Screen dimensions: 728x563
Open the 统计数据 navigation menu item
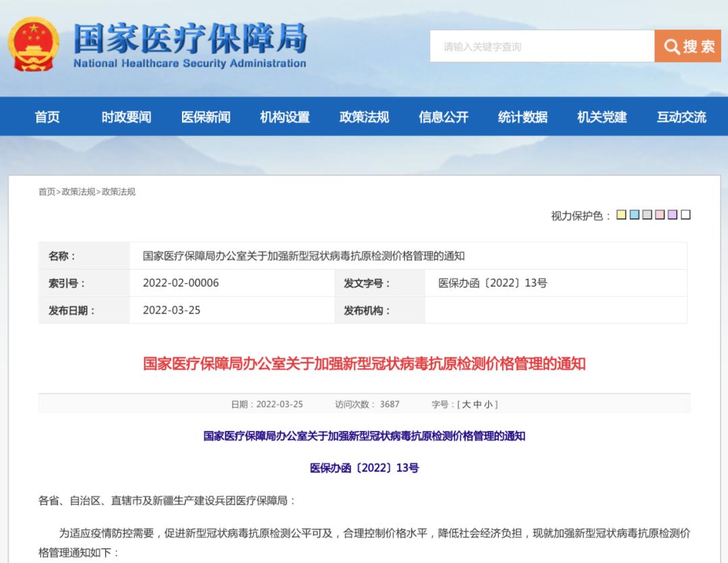(524, 117)
